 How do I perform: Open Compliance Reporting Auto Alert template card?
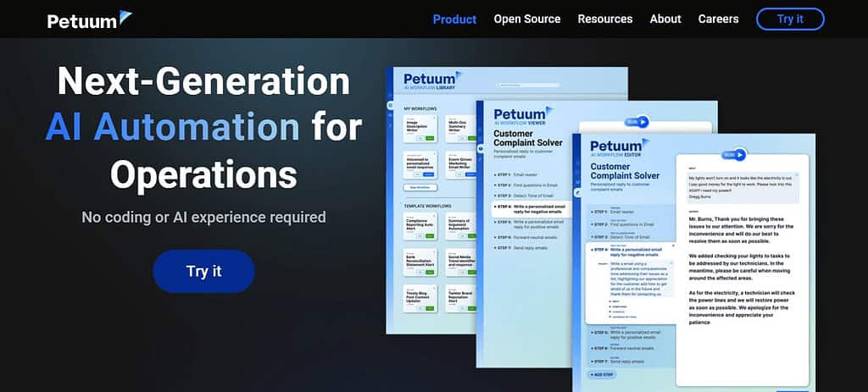coord(420,226)
